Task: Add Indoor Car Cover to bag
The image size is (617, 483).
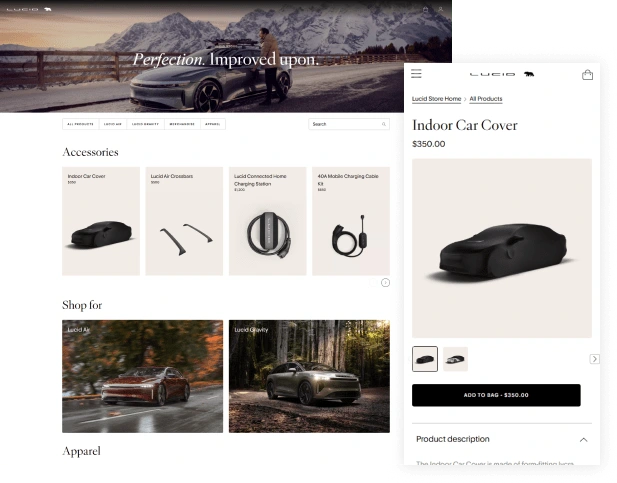Action: click(496, 395)
